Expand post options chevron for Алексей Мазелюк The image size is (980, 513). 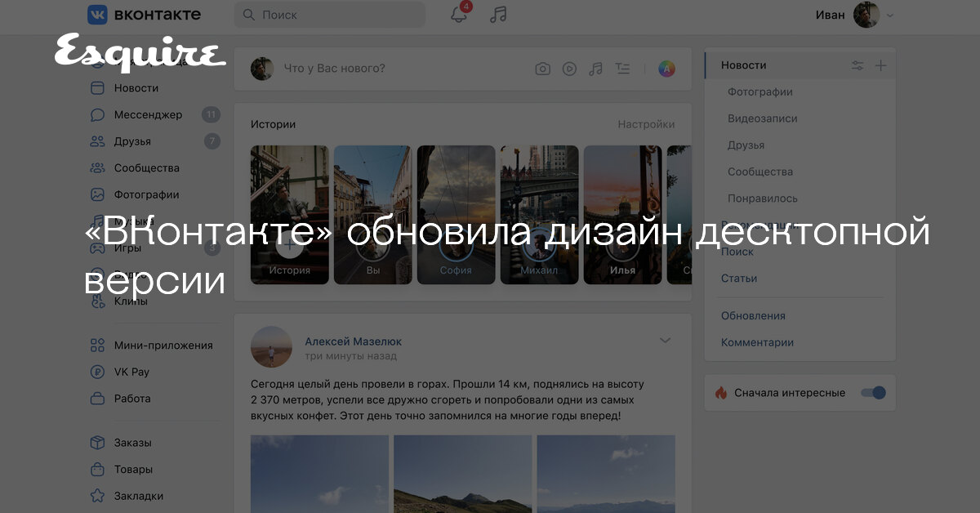pos(665,341)
